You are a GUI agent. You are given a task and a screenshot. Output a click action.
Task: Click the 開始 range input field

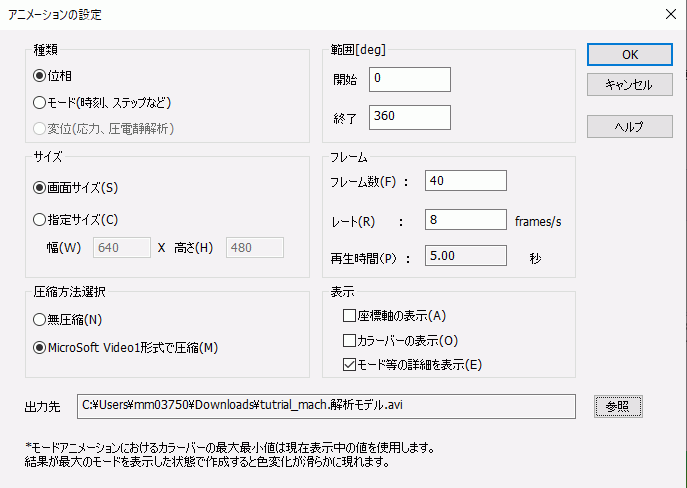pos(409,79)
